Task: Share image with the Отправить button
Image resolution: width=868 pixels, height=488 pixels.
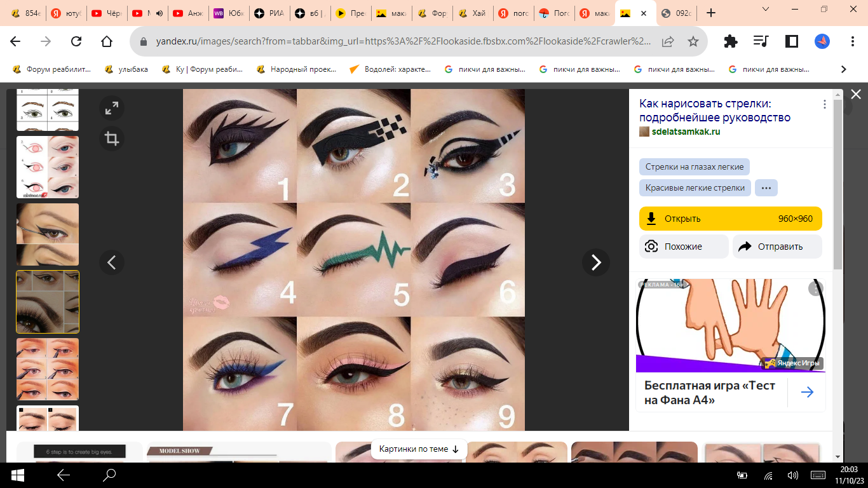Action: coord(776,247)
